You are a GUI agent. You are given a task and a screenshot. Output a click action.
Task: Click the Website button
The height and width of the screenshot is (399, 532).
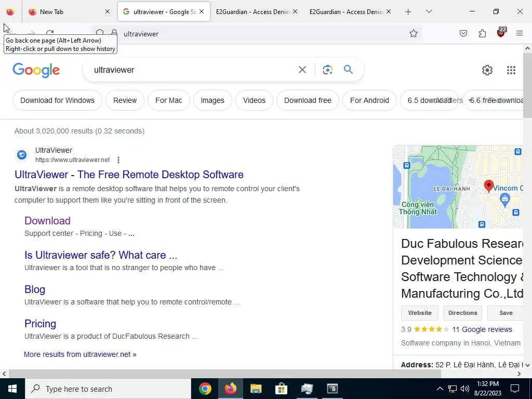(420, 313)
